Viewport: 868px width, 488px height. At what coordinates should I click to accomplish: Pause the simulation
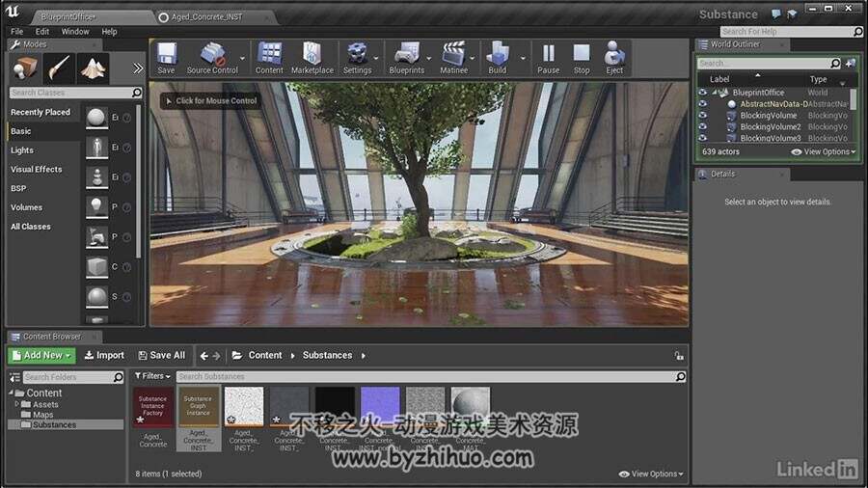pos(548,58)
